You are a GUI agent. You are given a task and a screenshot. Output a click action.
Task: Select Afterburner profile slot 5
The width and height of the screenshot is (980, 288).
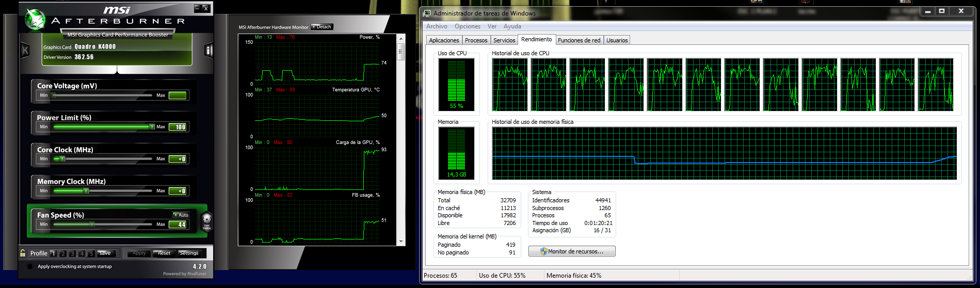click(91, 253)
